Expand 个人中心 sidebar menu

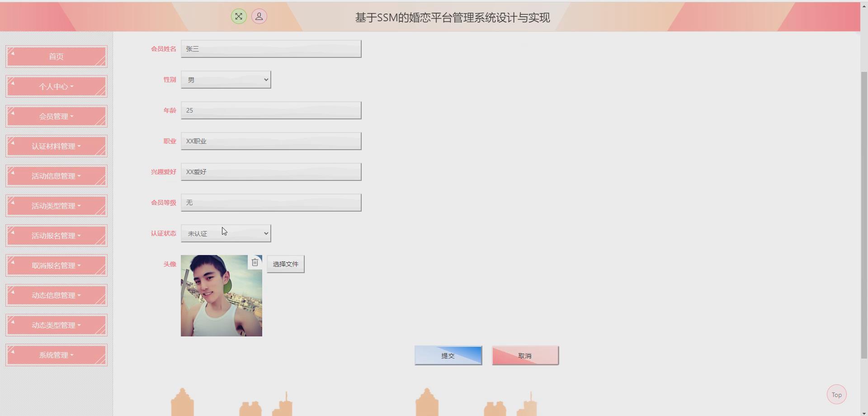57,86
